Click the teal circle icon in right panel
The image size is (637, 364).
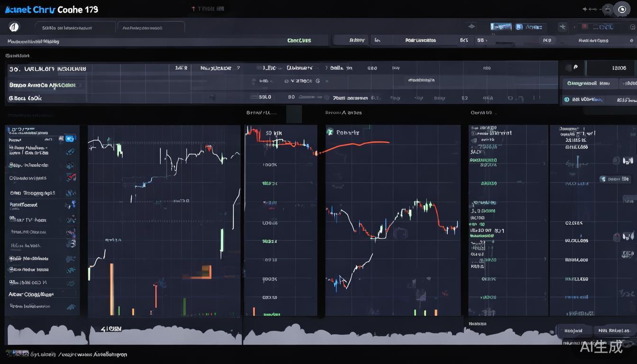566,100
